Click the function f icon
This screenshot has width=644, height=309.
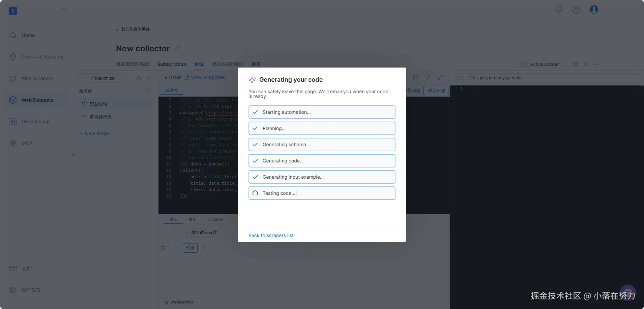click(x=428, y=77)
